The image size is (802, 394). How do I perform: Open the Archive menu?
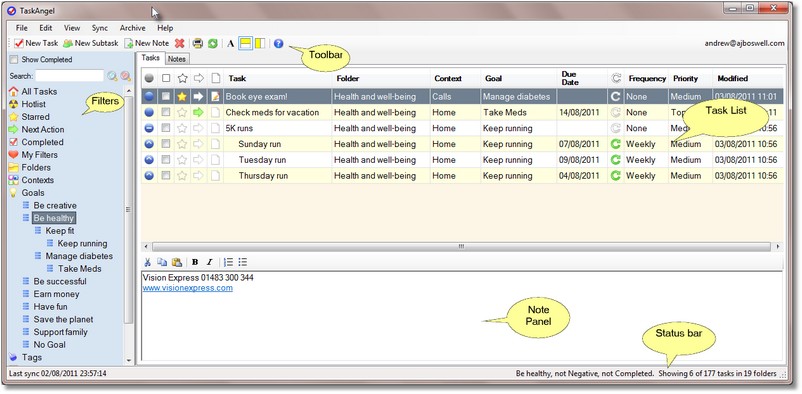click(132, 28)
